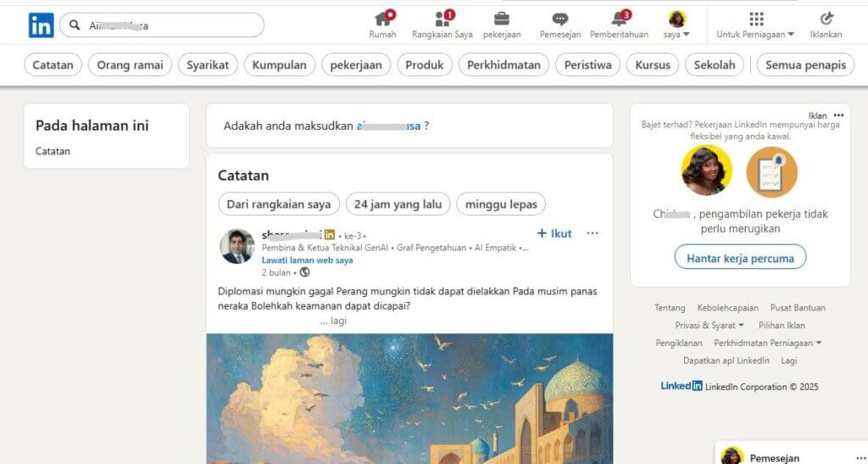Open the LinkedIn home logo

coord(41,25)
